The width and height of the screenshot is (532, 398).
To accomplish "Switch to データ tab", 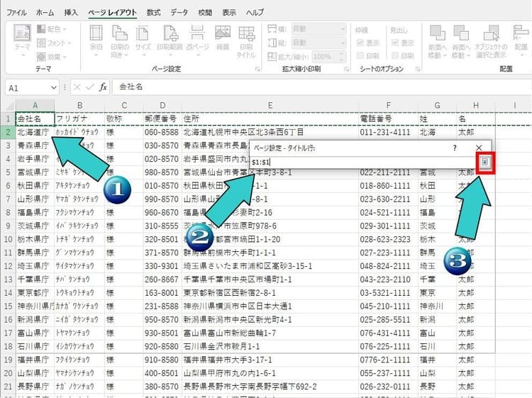I will tap(179, 13).
